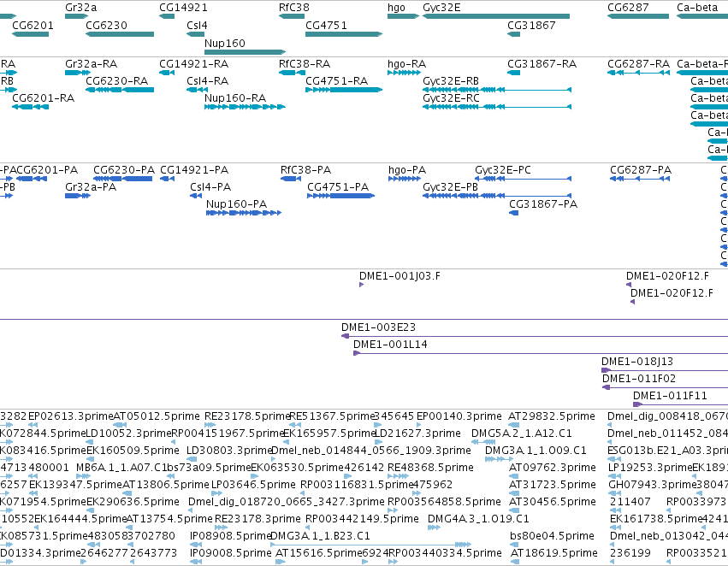The width and height of the screenshot is (728, 566).
Task: Open the CG4751 gene label
Action: pyautogui.click(x=326, y=25)
